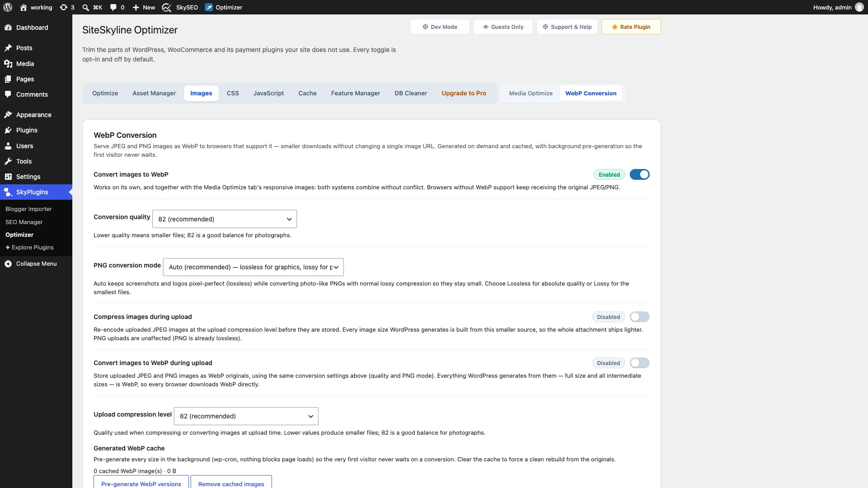Open the updates counter icon in admin bar
This screenshot has height=488, width=868.
point(67,7)
